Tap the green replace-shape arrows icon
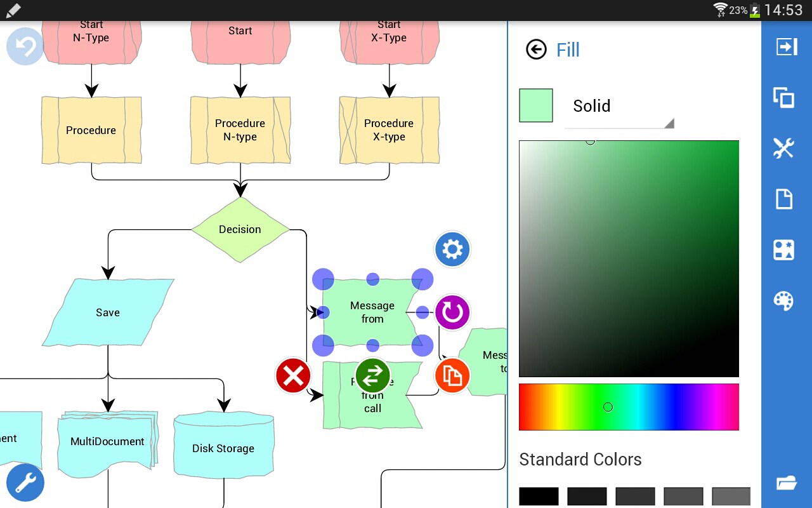 tap(372, 375)
